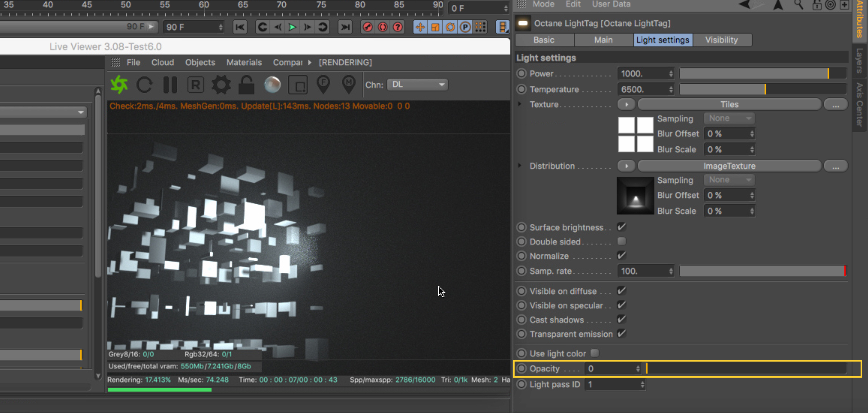
Task: Enable the pick focus pin icon
Action: pos(324,84)
